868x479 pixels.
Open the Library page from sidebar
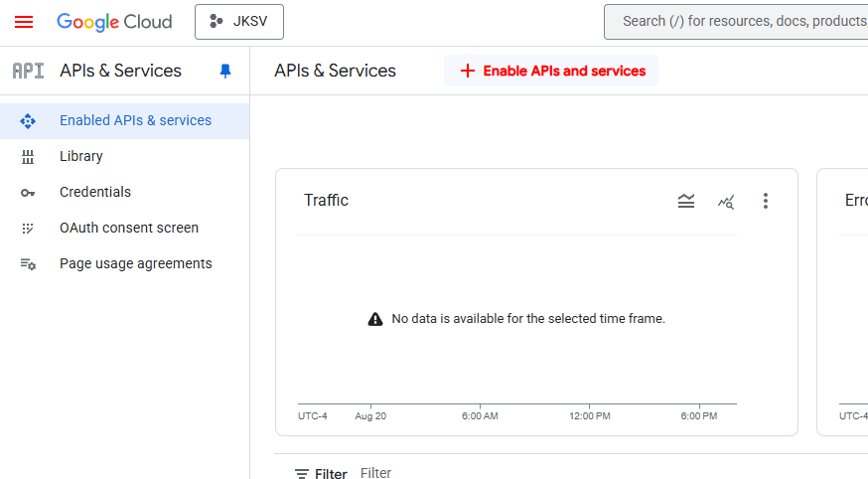tap(81, 156)
